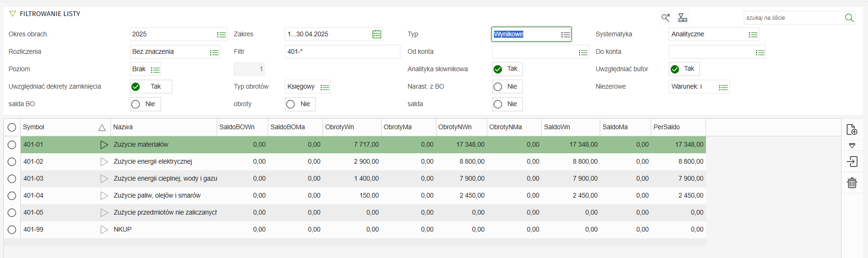Click the Filtr input field containing 401-*
868x258 pixels.
pos(342,52)
